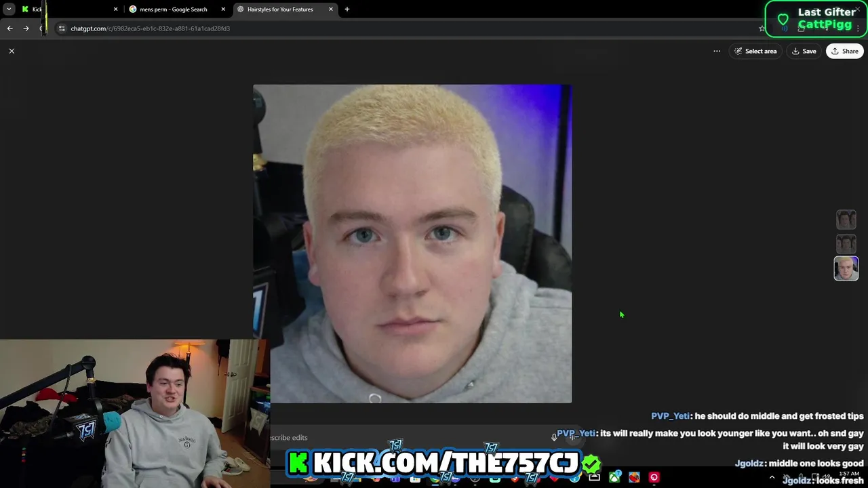Viewport: 868px width, 488px height.
Task: Click the microphone dictation icon
Action: tap(554, 437)
